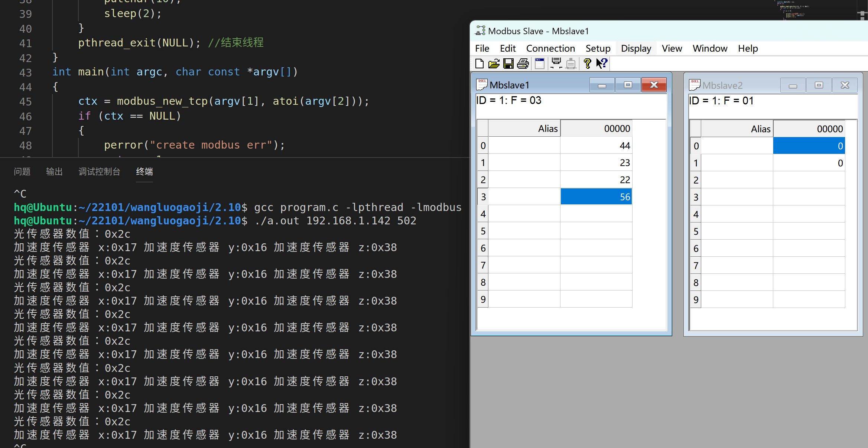Select Mbslave1 highlighted cell with value 56

(596, 197)
